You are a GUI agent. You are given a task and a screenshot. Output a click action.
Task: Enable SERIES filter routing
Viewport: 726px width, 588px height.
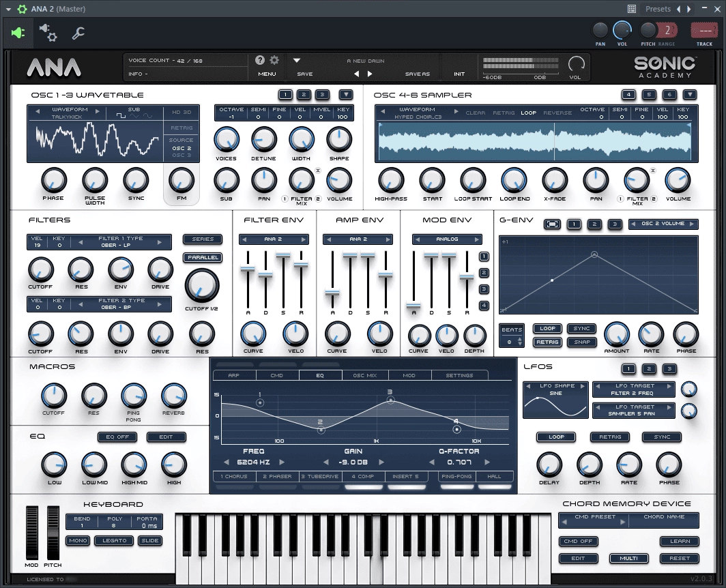pyautogui.click(x=203, y=239)
